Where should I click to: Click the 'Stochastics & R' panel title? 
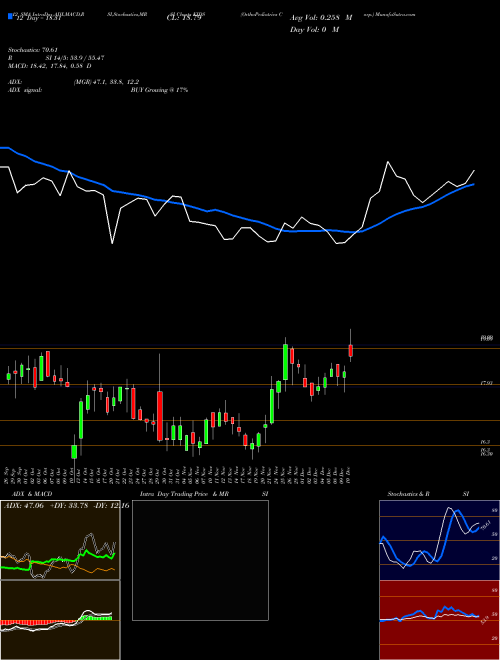[x=409, y=494]
